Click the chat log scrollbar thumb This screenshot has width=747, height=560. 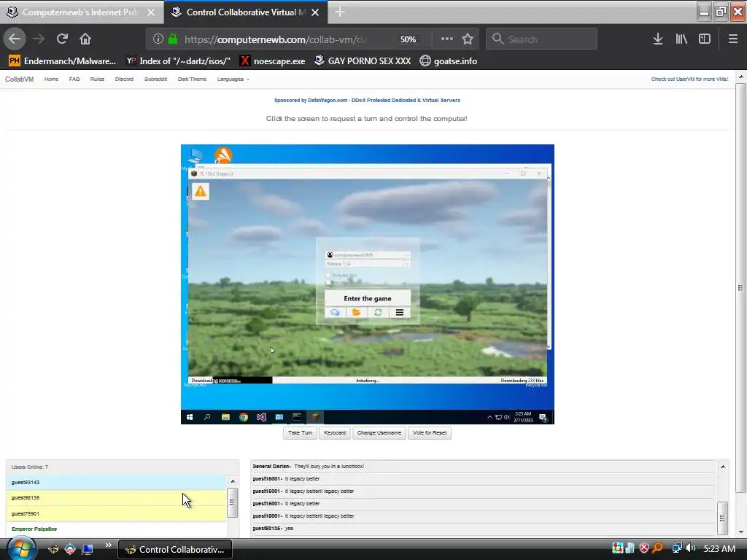[x=723, y=518]
